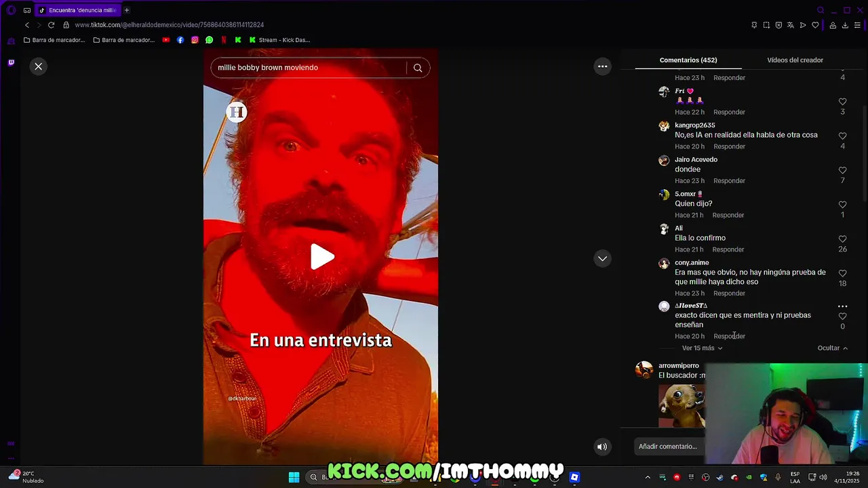The width and height of the screenshot is (868, 488).
Task: Like kangrop2635's comment
Action: (842, 136)
